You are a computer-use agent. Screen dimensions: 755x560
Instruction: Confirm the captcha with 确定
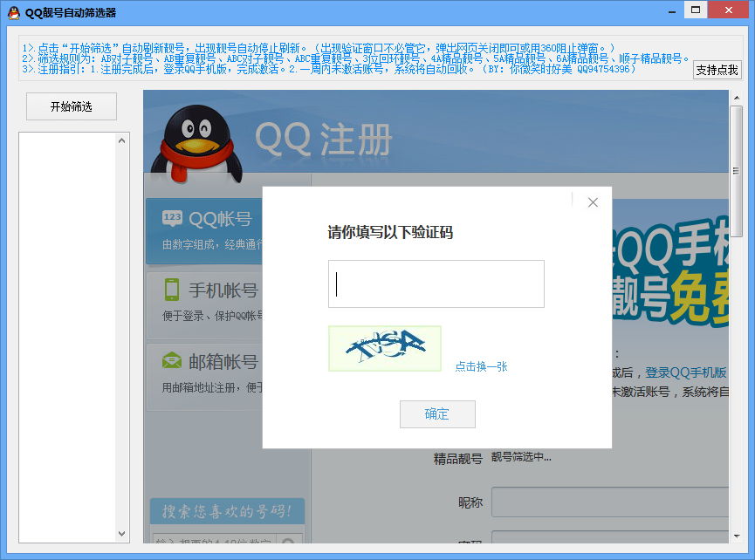click(437, 414)
